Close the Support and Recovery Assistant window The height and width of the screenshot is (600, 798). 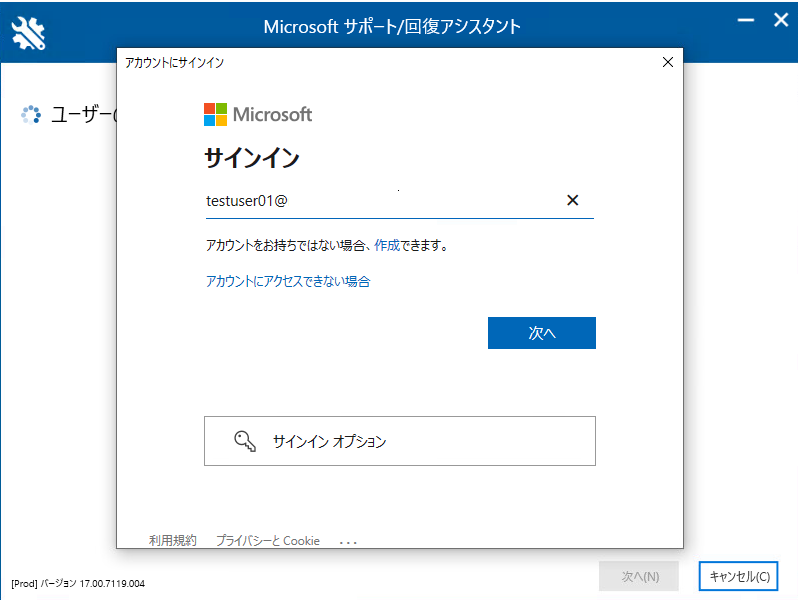pos(781,20)
